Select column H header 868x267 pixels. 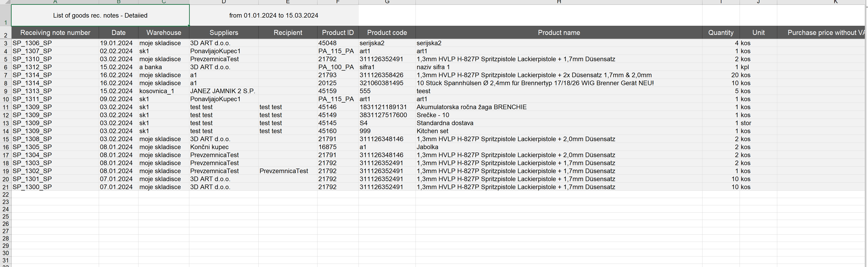pos(559,2)
